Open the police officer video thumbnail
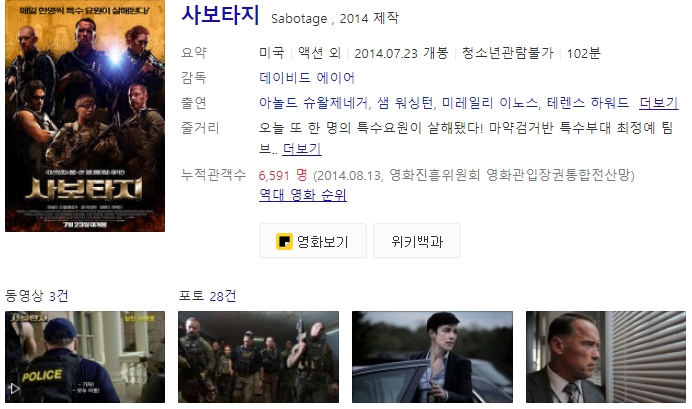The width and height of the screenshot is (692, 409). pyautogui.click(x=85, y=357)
